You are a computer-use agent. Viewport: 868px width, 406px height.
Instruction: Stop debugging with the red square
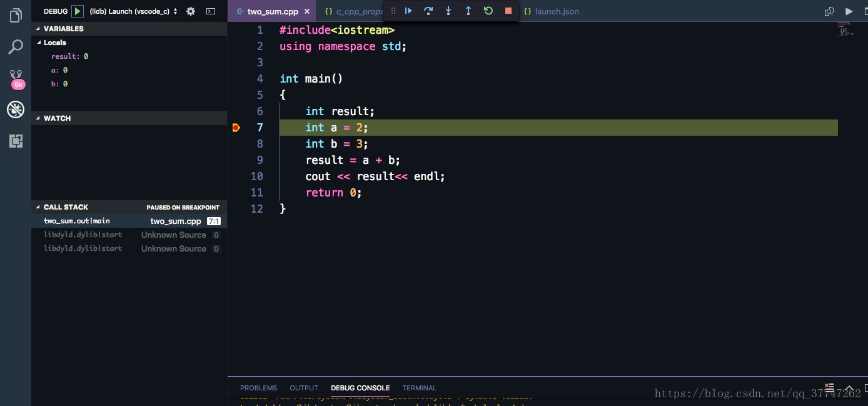(508, 11)
